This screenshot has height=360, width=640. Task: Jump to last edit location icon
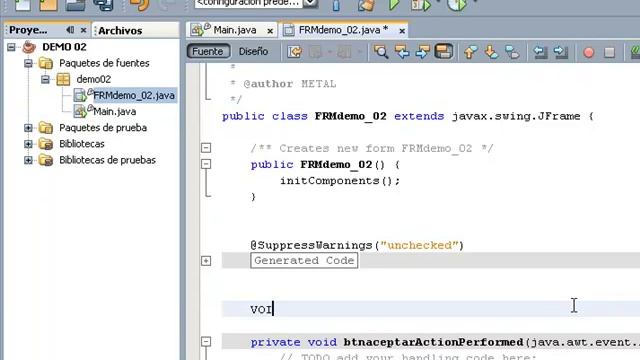tap(294, 52)
